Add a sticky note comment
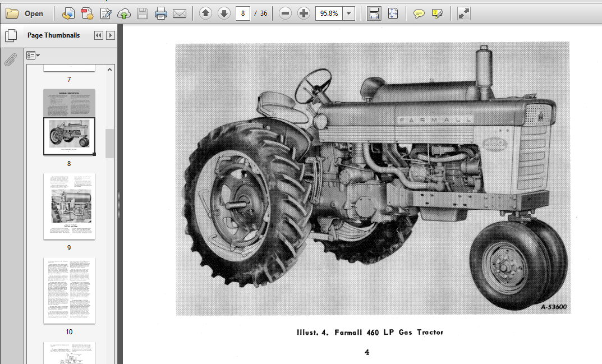Screen dimensions: 602x364 [419, 14]
